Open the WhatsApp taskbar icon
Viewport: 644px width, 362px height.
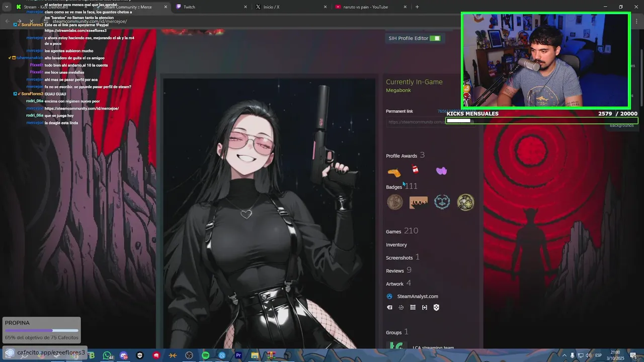tap(108, 355)
